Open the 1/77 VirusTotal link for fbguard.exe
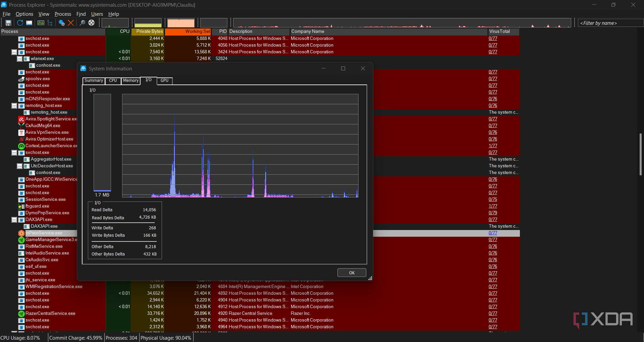 click(493, 206)
